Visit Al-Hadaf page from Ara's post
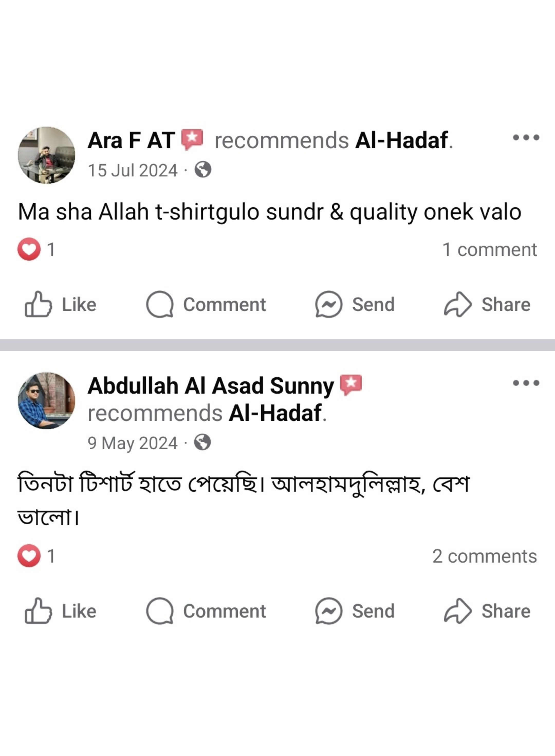 (x=401, y=140)
